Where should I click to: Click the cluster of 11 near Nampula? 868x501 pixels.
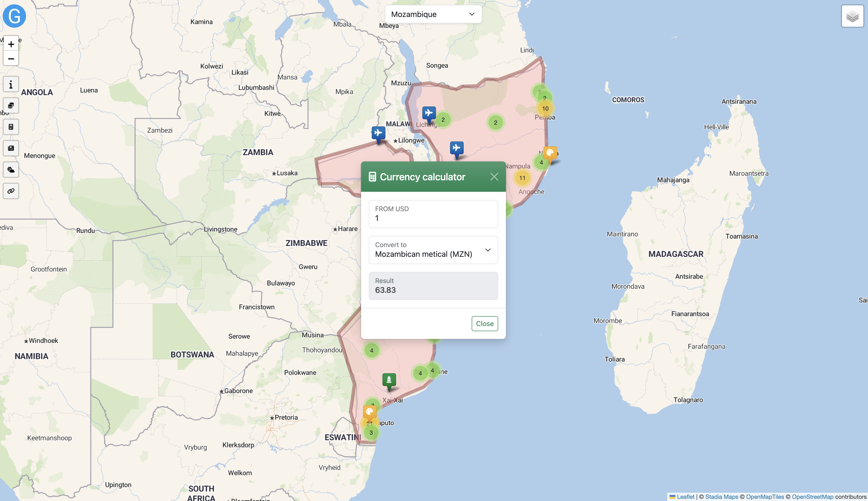point(522,178)
